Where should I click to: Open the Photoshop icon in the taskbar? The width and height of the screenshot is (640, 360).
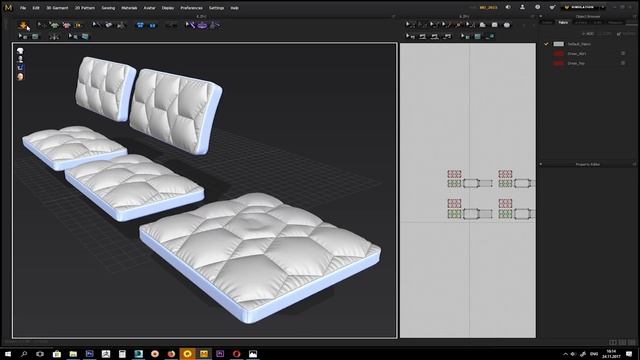tap(89, 353)
